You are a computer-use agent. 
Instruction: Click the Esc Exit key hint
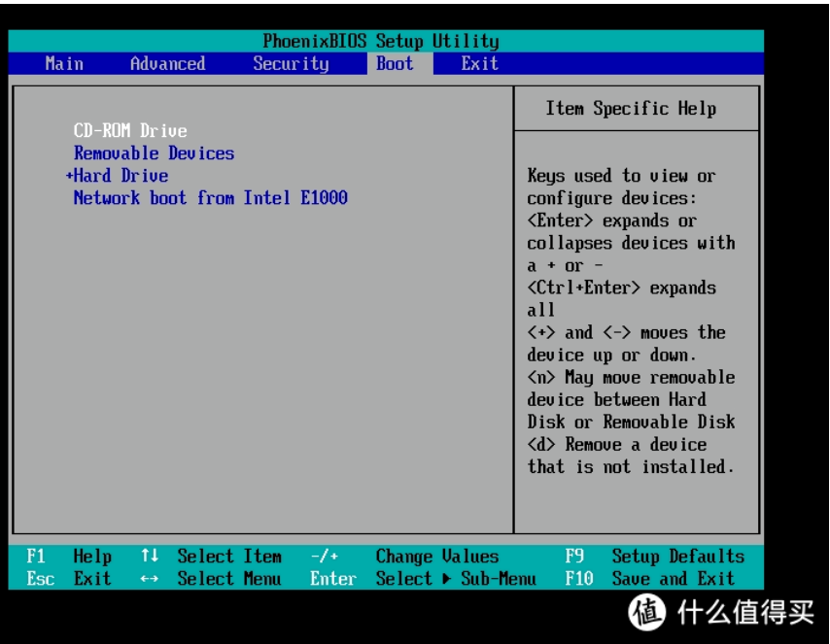tap(41, 579)
